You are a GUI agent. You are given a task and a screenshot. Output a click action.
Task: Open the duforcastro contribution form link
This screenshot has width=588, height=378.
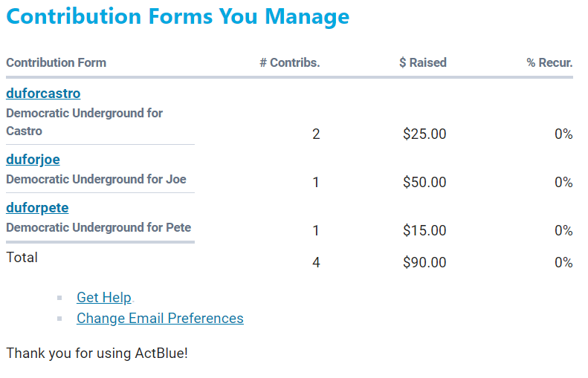(x=43, y=94)
